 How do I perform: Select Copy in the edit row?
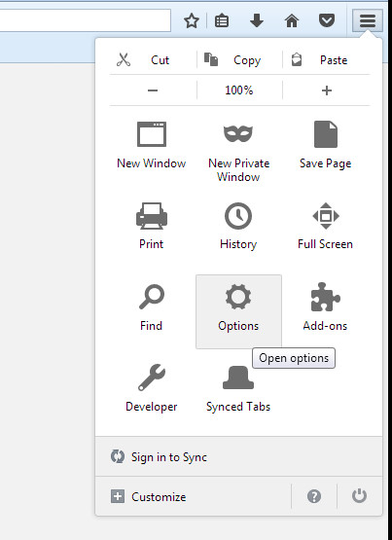(240, 60)
